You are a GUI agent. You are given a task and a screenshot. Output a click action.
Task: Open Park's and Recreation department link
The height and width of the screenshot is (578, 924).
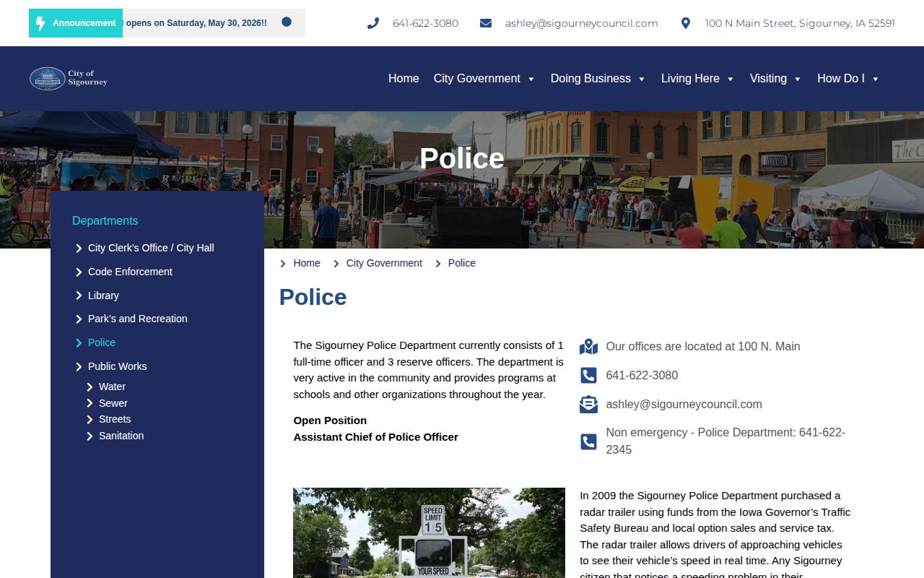138,319
